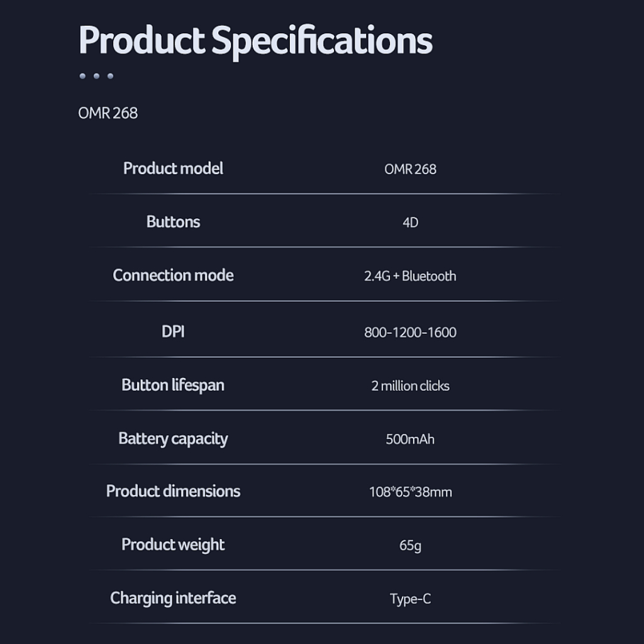Click the 2.4G + Bluetooth value
Viewport: 644px width, 644px height.
pos(410,276)
